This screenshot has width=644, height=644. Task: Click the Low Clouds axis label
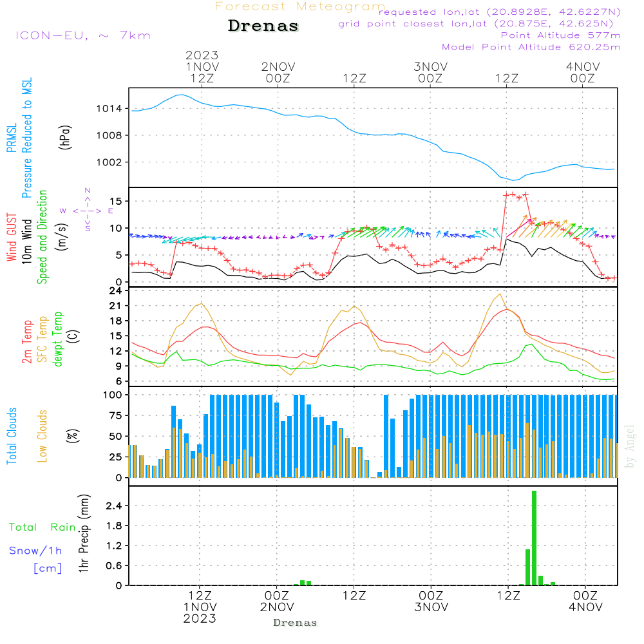click(x=42, y=436)
